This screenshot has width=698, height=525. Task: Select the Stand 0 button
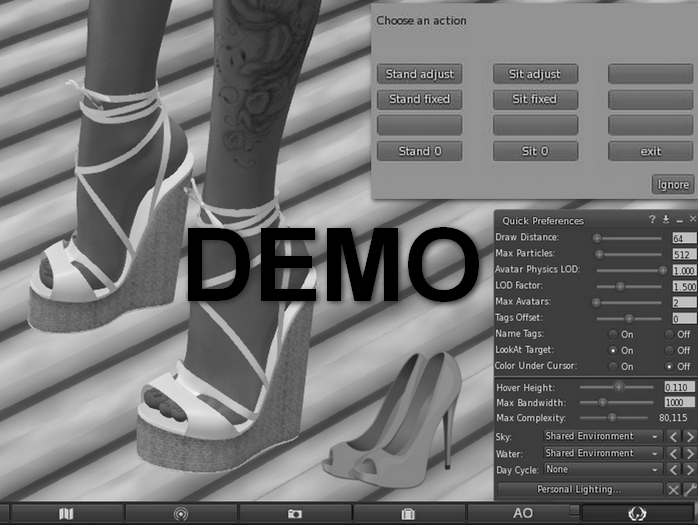[419, 151]
